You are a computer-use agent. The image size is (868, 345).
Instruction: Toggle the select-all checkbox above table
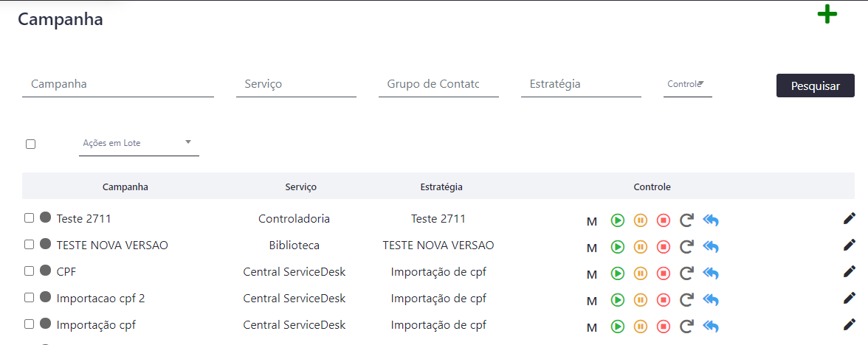pyautogui.click(x=31, y=144)
